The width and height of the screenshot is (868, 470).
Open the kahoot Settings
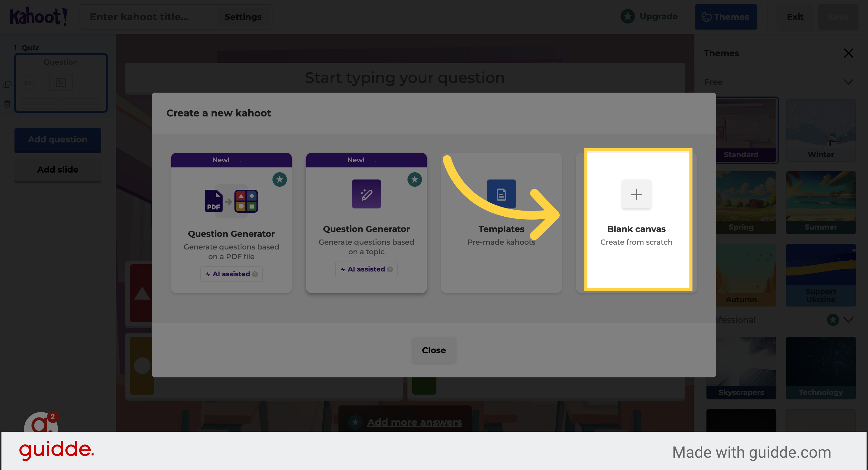point(243,17)
